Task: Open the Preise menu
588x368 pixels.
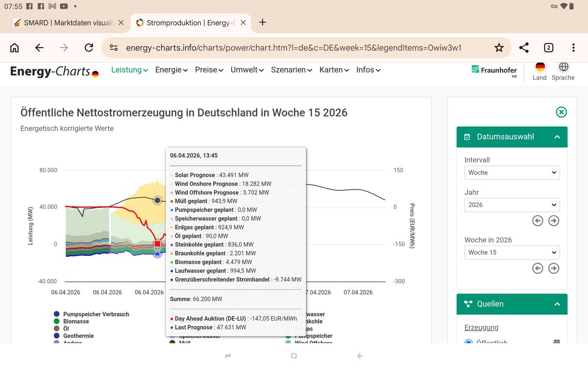Action: 209,70
